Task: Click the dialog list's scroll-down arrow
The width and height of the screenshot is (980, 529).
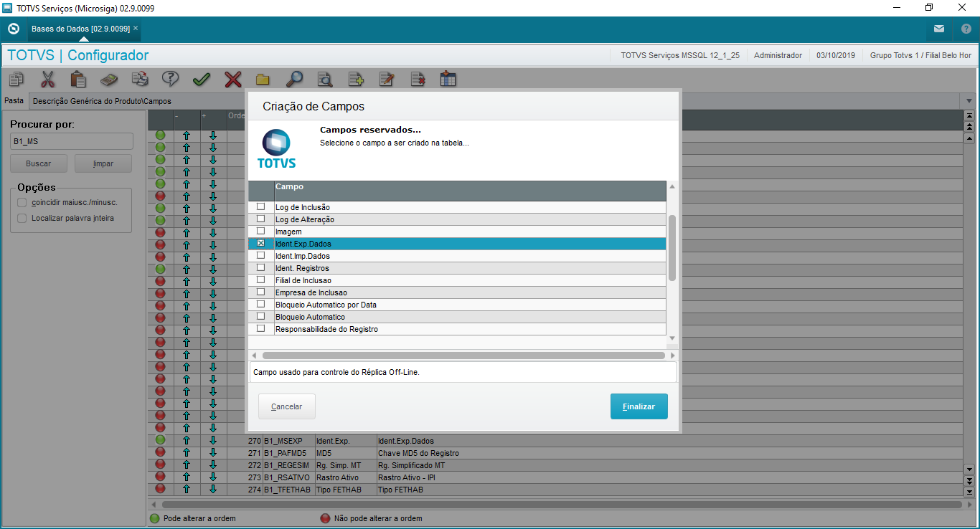Action: (x=672, y=338)
